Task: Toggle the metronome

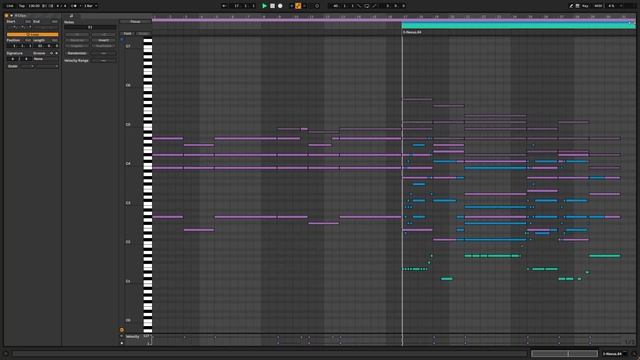Action: click(x=74, y=6)
